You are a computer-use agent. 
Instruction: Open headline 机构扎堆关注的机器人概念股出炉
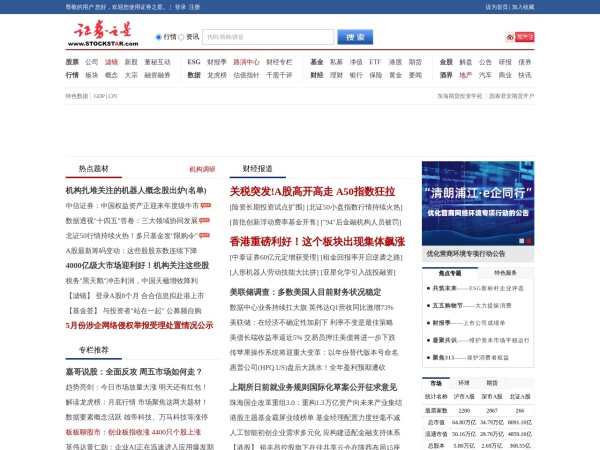tap(136, 191)
